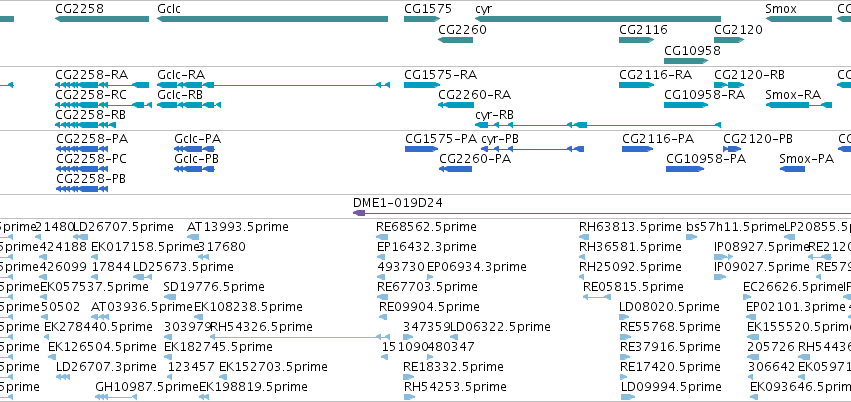This screenshot has width=851, height=402.
Task: Click protein CG1575-PA
Action: coord(441,139)
